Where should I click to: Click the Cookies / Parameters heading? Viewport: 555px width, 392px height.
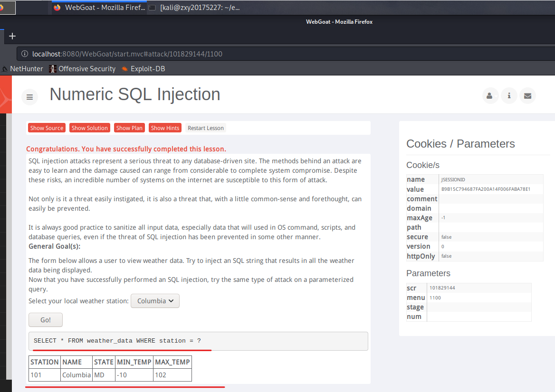(460, 144)
